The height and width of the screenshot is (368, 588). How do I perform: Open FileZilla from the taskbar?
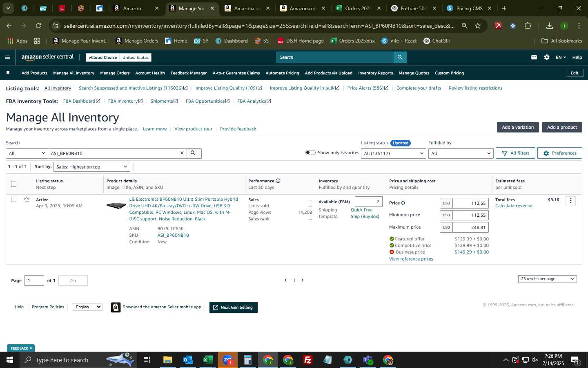[308, 360]
